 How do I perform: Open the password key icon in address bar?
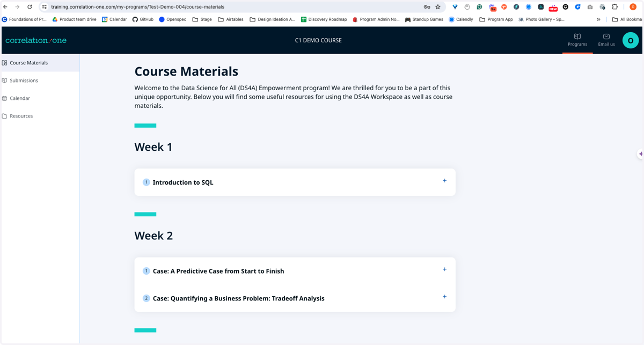tap(427, 7)
